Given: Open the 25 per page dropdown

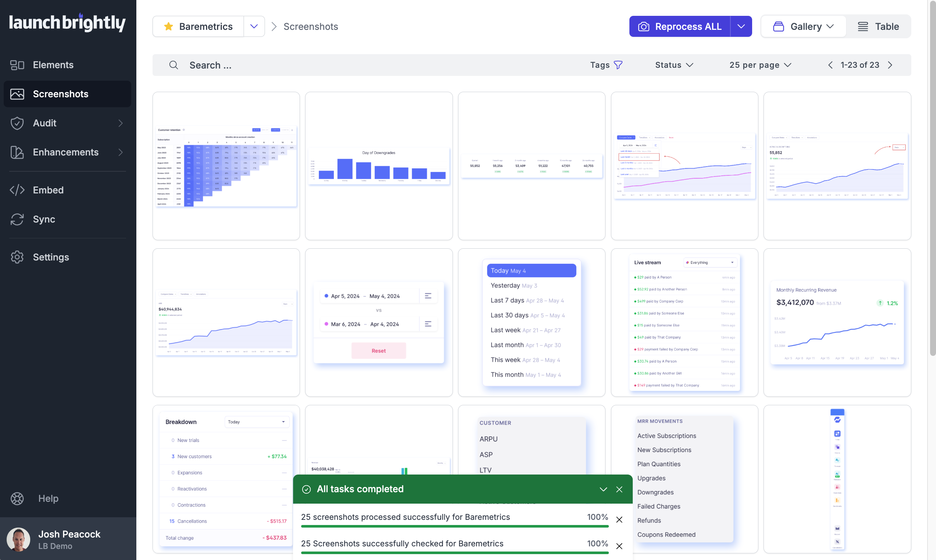Looking at the screenshot, I should click(760, 65).
